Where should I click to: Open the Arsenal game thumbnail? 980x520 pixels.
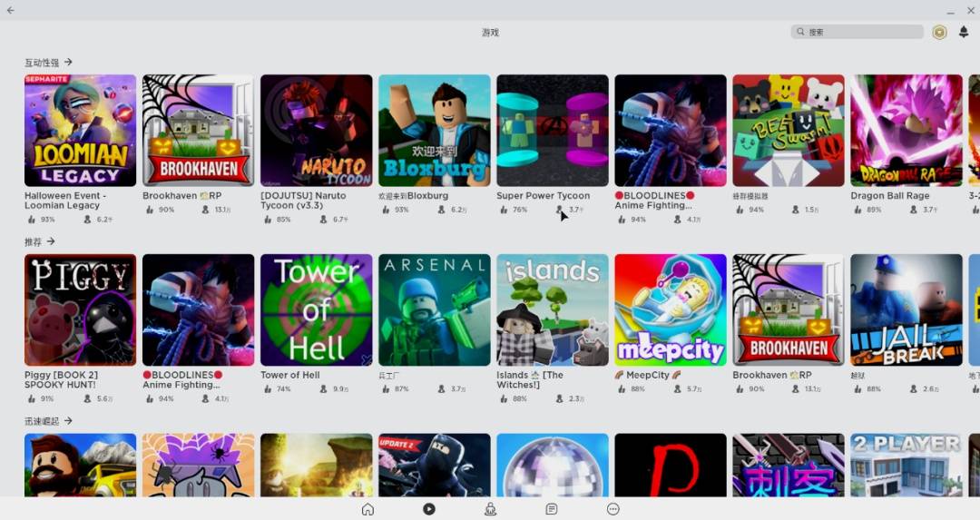435,310
